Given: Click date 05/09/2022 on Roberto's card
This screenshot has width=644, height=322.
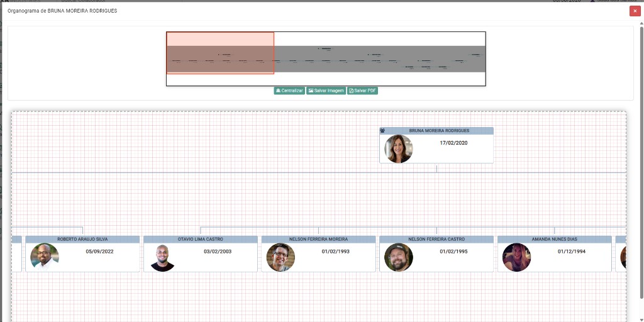Looking at the screenshot, I should point(99,252).
